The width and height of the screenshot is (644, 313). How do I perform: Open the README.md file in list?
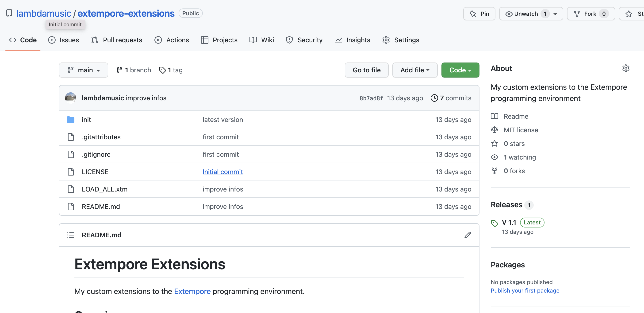point(101,207)
